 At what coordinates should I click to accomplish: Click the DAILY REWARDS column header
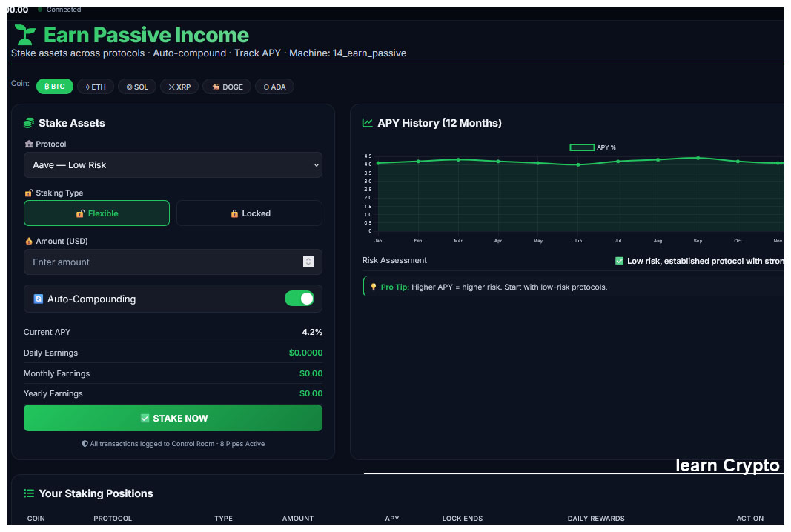click(x=596, y=519)
